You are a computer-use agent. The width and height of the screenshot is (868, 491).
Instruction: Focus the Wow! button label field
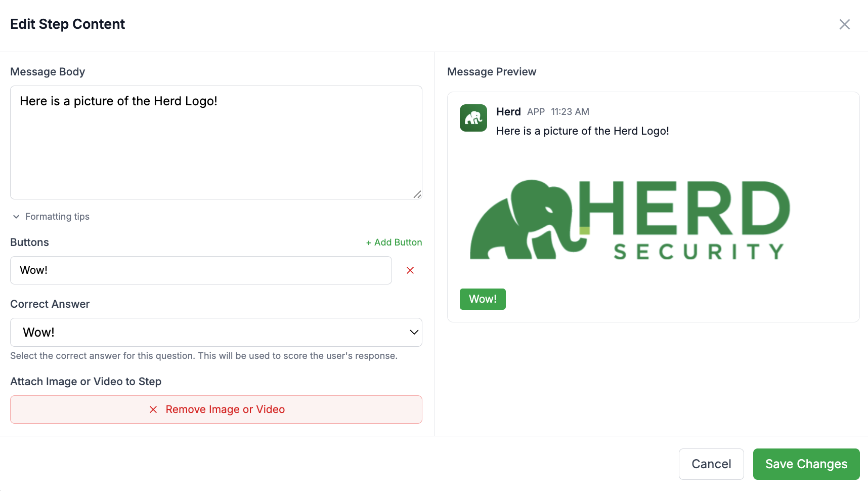201,270
